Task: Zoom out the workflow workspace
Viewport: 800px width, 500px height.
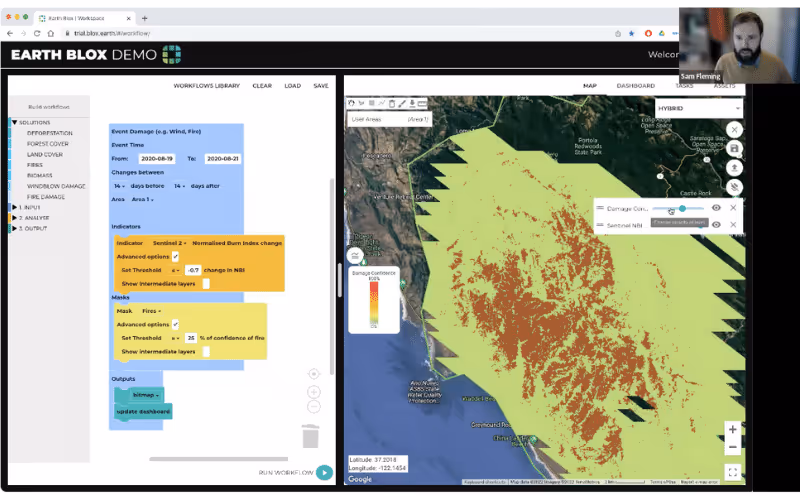Action: pos(314,407)
